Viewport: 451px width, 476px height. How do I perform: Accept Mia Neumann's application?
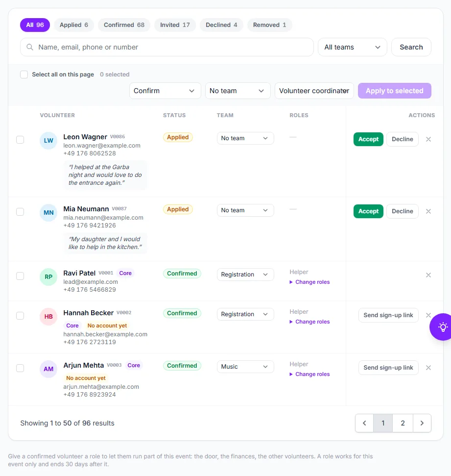(x=369, y=211)
